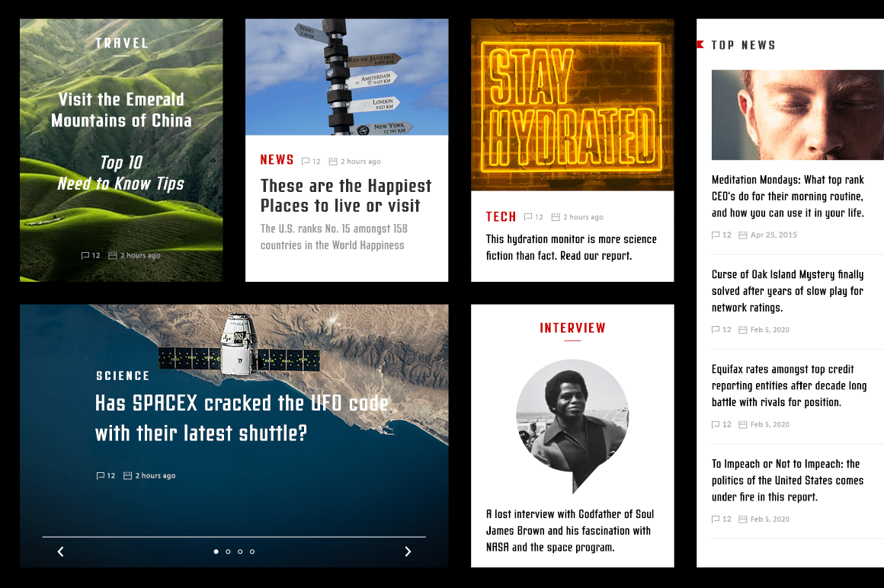This screenshot has width=884, height=588.
Task: Read the James Brown lost interview story
Action: click(x=570, y=531)
